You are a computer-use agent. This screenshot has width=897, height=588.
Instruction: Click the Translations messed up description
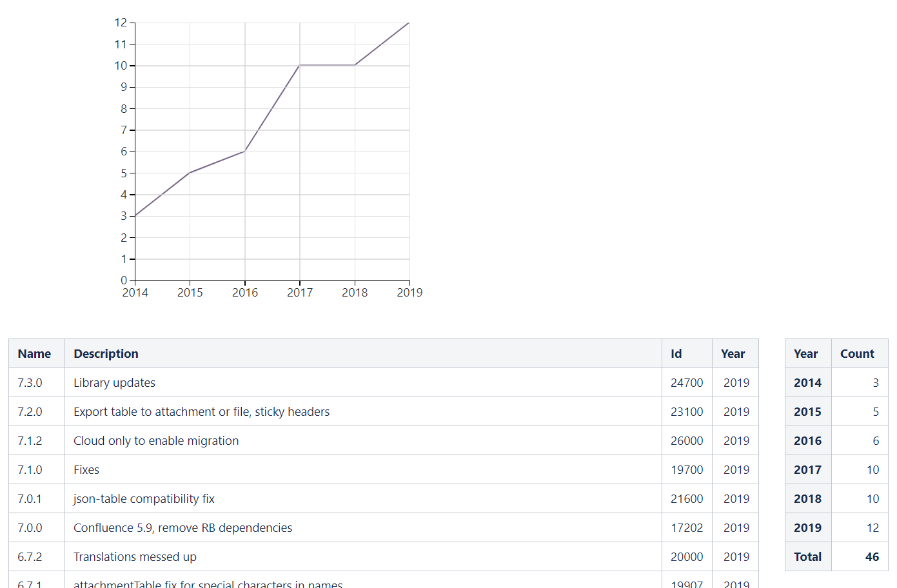(135, 556)
